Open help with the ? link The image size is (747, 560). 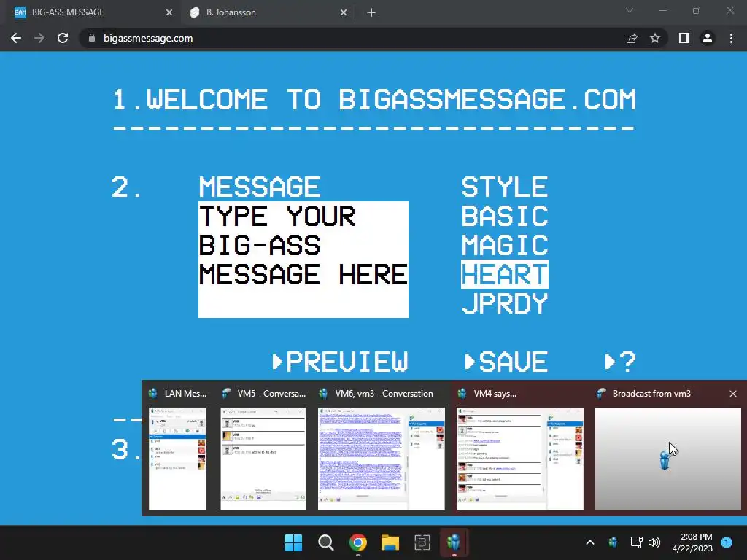tap(620, 362)
